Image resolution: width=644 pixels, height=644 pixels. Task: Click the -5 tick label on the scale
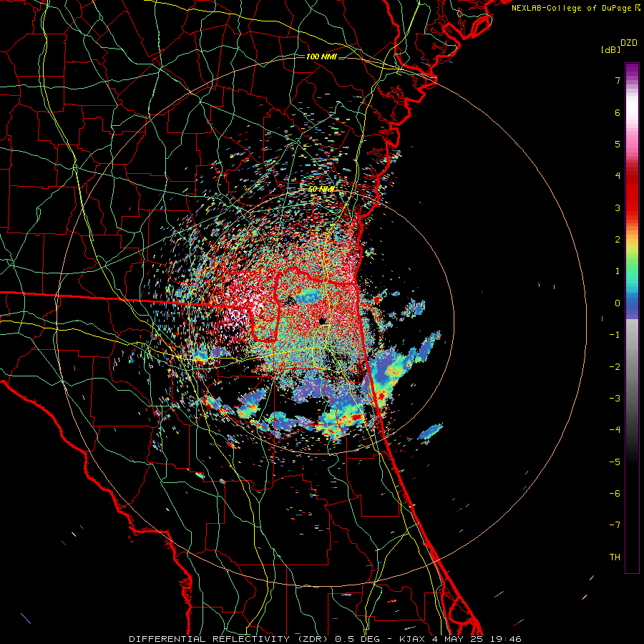(615, 462)
